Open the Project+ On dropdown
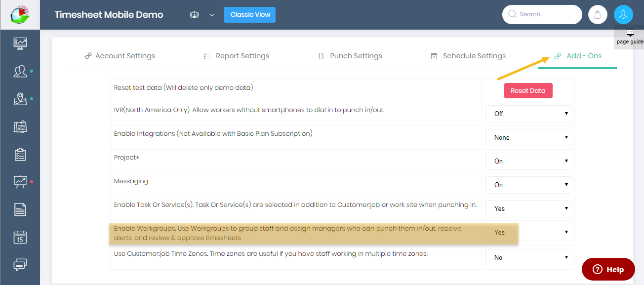644x285 pixels. coord(528,161)
